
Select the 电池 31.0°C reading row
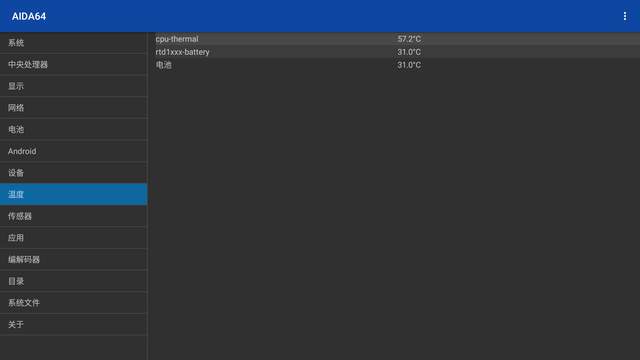coord(394,65)
